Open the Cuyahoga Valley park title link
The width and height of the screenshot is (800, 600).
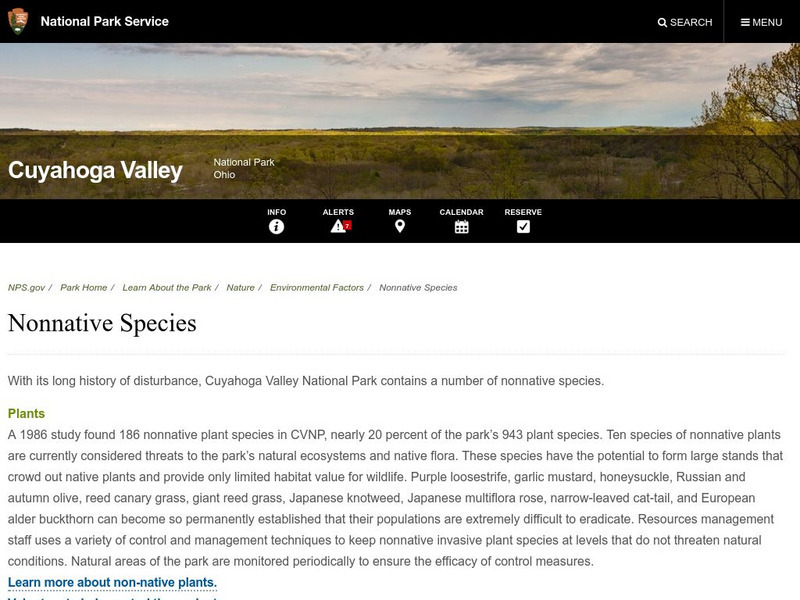click(95, 170)
